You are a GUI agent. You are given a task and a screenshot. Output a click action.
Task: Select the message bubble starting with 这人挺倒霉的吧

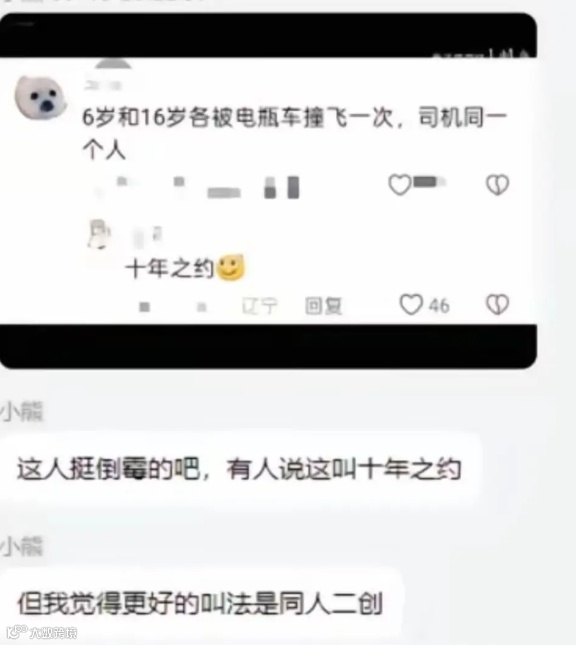[x=240, y=469]
